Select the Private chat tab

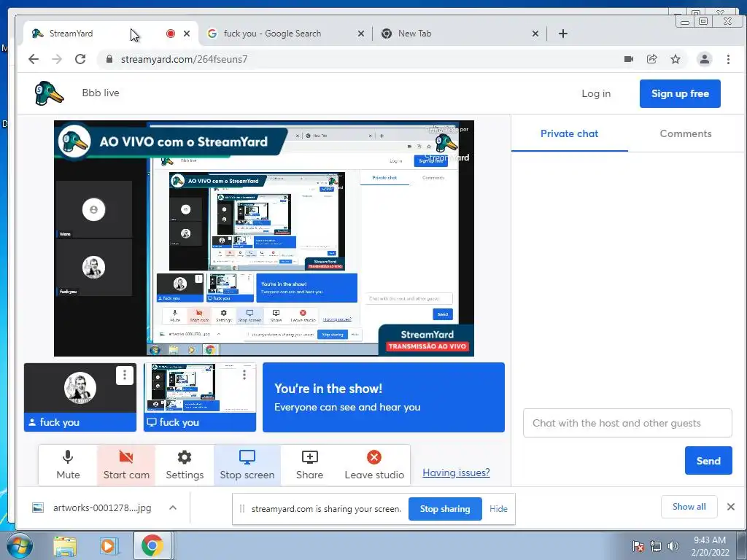pyautogui.click(x=569, y=134)
